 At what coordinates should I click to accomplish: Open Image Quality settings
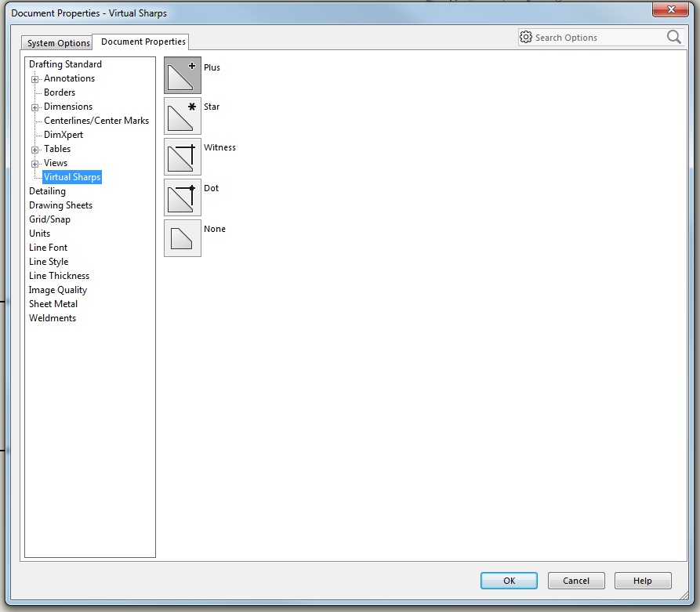(57, 290)
